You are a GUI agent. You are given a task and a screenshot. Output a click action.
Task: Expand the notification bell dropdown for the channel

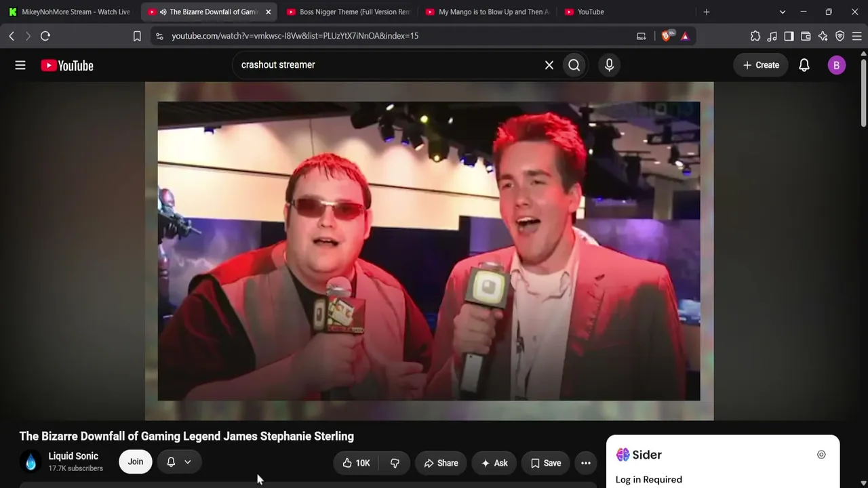pyautogui.click(x=179, y=462)
